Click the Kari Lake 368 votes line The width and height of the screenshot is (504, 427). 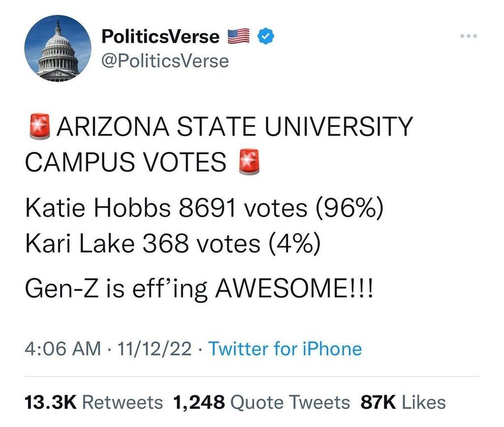coord(173,243)
